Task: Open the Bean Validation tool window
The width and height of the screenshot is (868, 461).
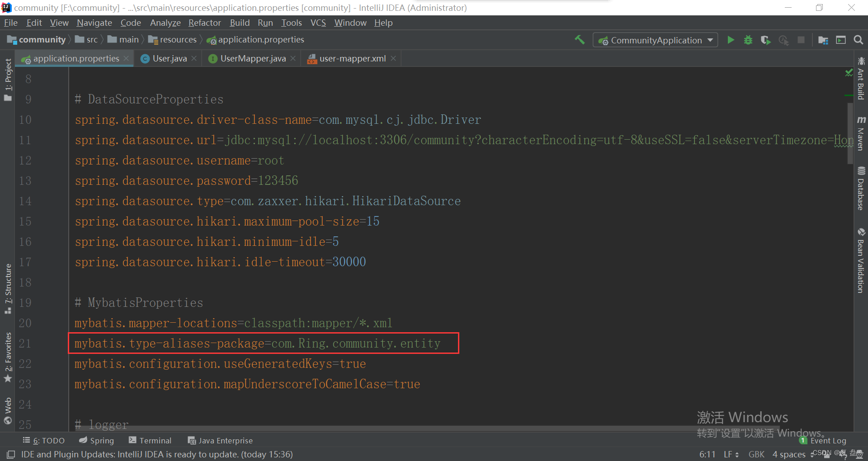Action: tap(861, 261)
